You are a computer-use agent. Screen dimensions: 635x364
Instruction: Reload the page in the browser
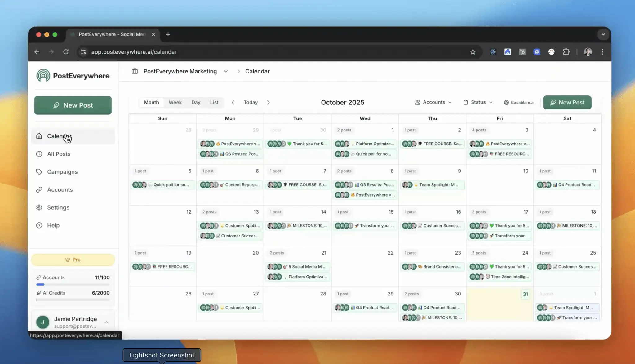pyautogui.click(x=66, y=52)
